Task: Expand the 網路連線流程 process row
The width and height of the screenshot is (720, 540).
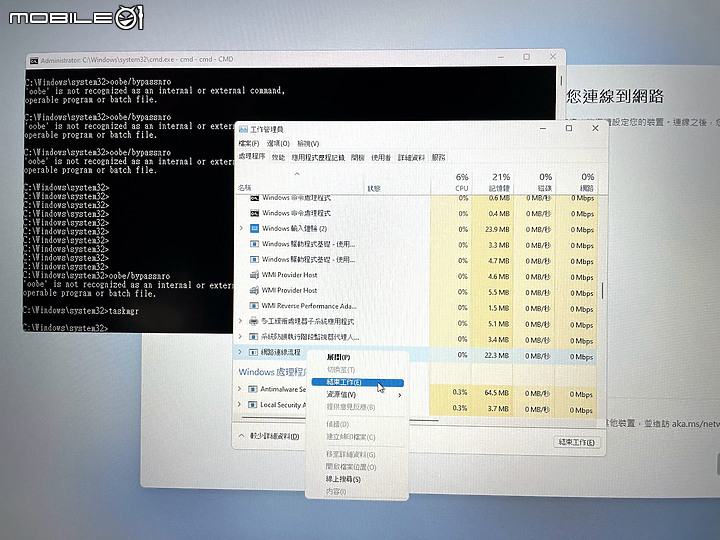Action: pos(240,352)
